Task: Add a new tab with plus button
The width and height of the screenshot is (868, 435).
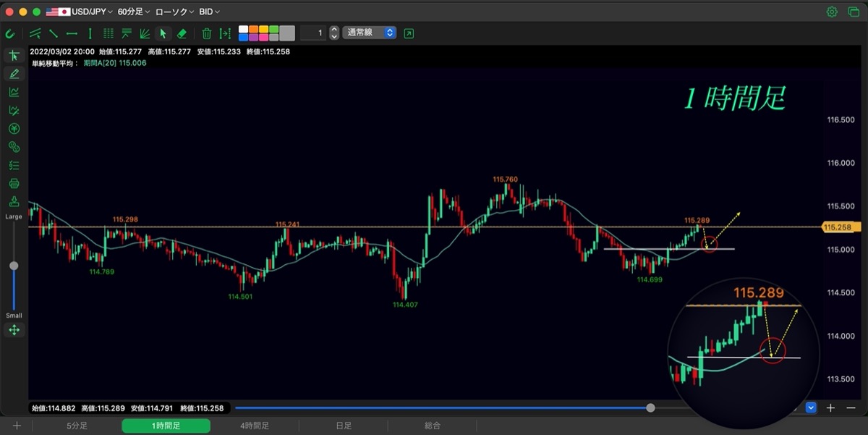Action: (x=17, y=426)
